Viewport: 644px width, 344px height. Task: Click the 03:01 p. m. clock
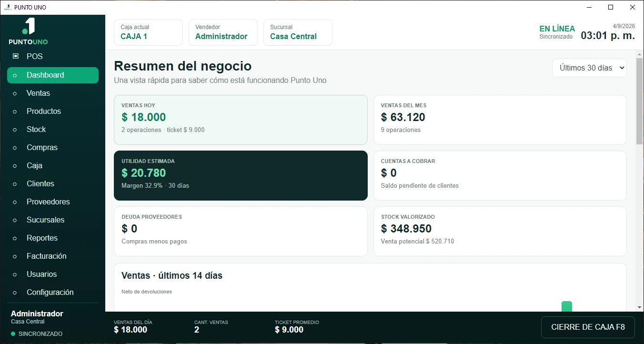coord(608,36)
